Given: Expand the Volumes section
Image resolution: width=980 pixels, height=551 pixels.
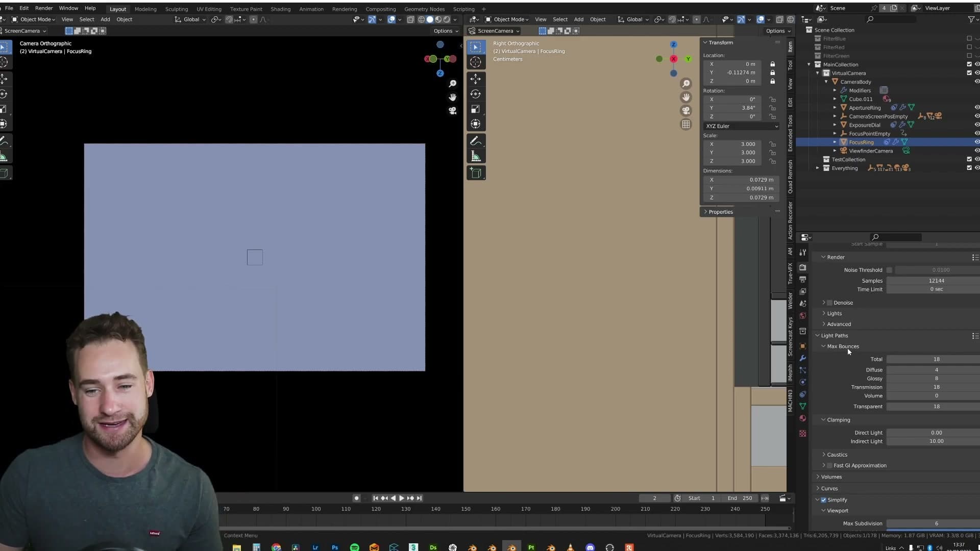Looking at the screenshot, I should pos(831,477).
